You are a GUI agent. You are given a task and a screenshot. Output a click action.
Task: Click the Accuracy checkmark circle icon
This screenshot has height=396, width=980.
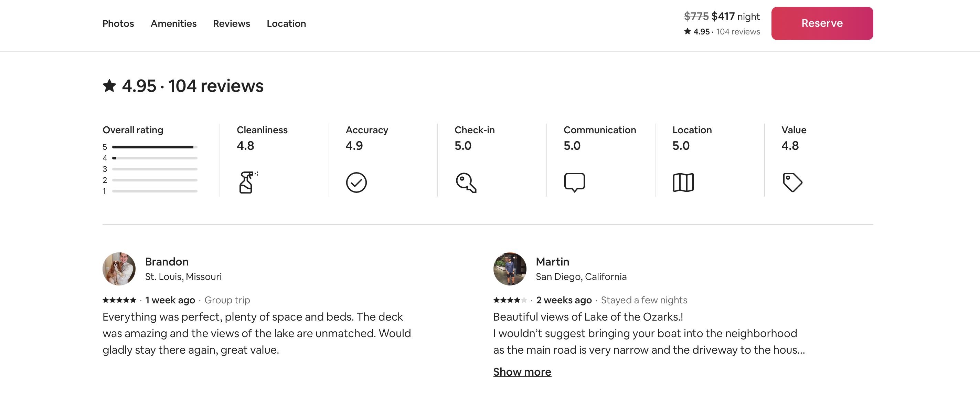click(x=356, y=183)
